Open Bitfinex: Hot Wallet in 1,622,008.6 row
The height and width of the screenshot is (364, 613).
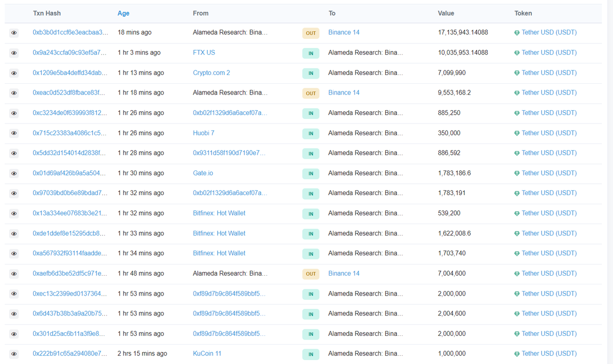[x=219, y=233]
